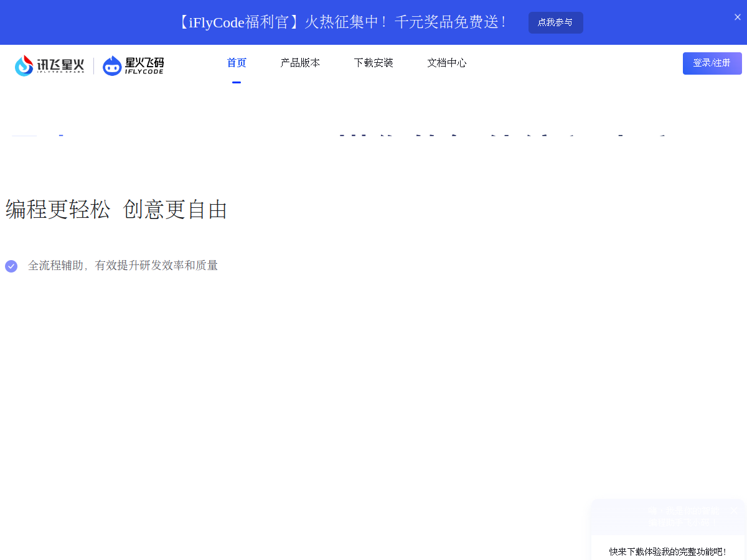This screenshot has height=560, width=747.
Task: Click the 登录/注册 button
Action: click(x=712, y=63)
